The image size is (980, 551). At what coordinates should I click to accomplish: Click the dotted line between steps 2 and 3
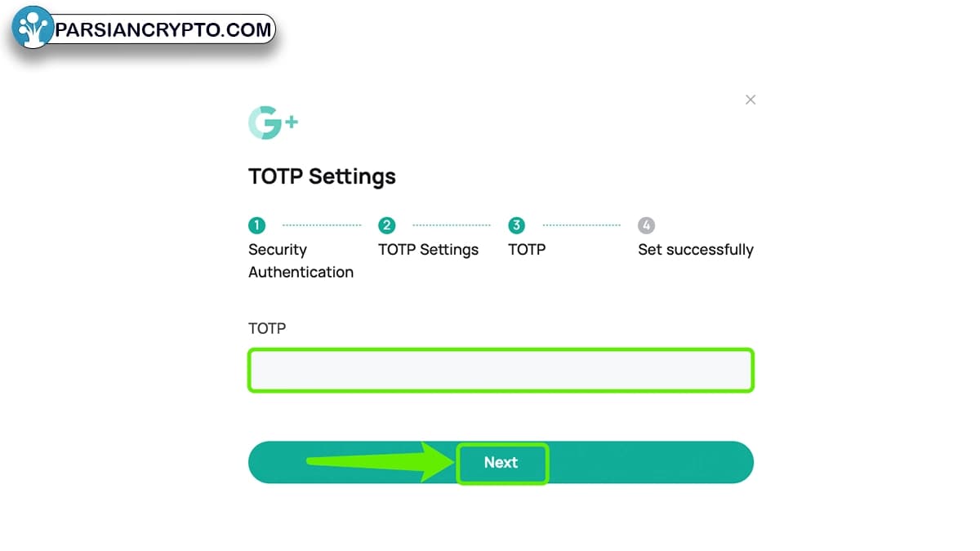(x=452, y=225)
